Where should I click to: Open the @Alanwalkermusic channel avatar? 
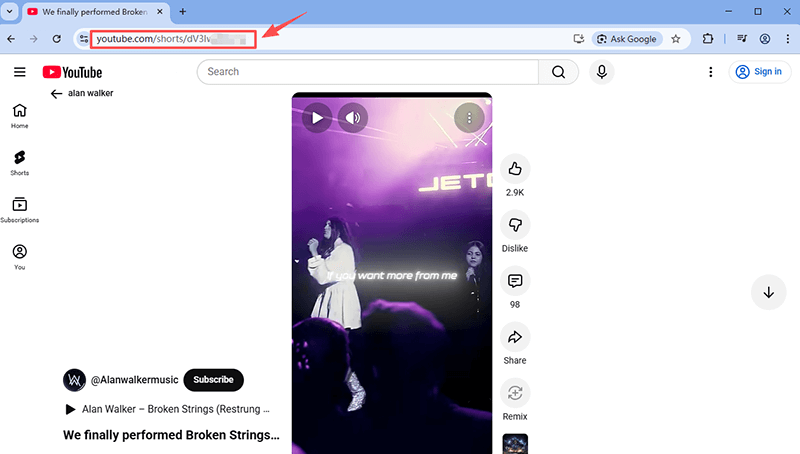74,380
